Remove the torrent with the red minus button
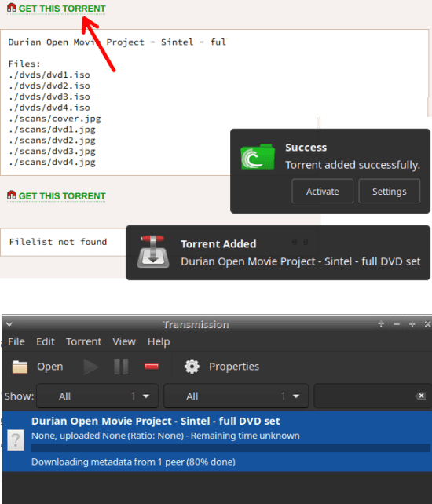The height and width of the screenshot is (504, 432). (152, 367)
